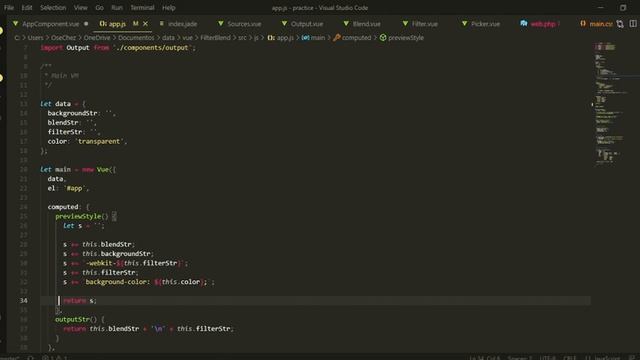Click the previewStyle() method name
The width and height of the screenshot is (640, 360).
[x=78, y=217]
